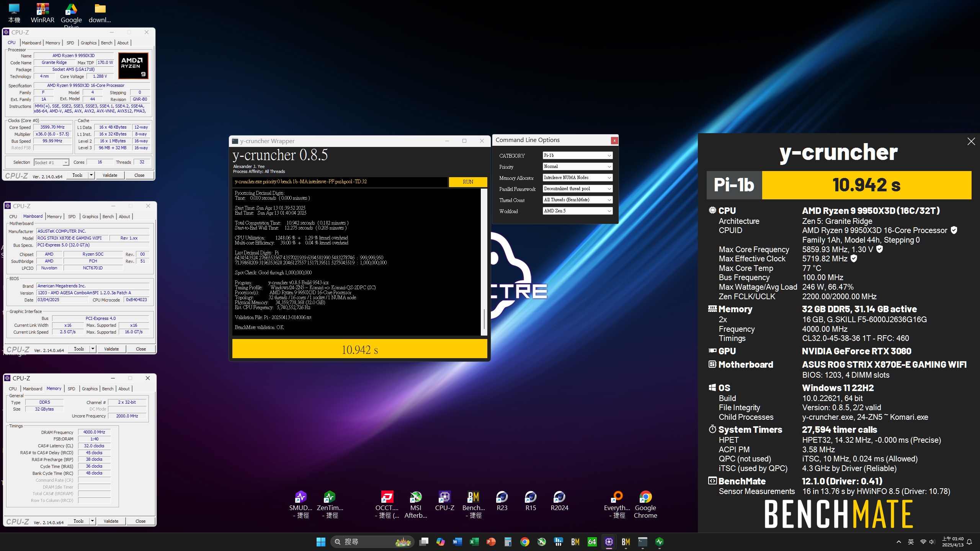The width and height of the screenshot is (980, 551).
Task: Switch to Mainboard tab in top CPU-Z window
Action: coord(31,43)
